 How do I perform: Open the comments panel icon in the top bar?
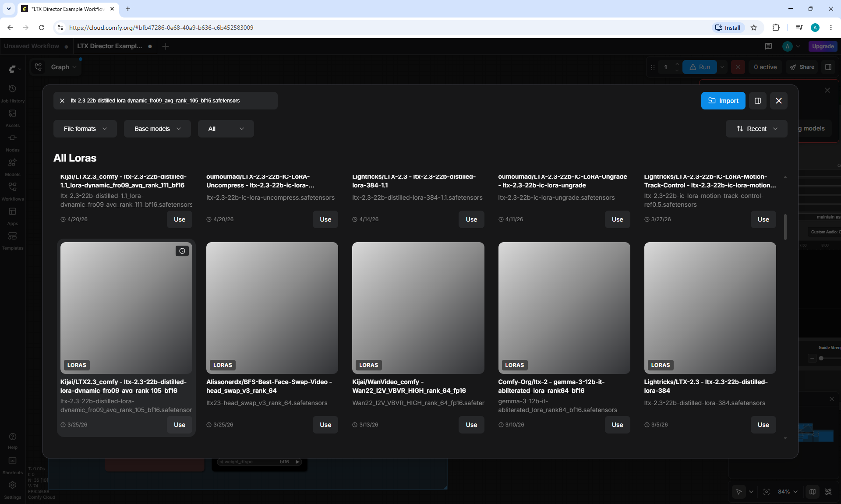768,46
